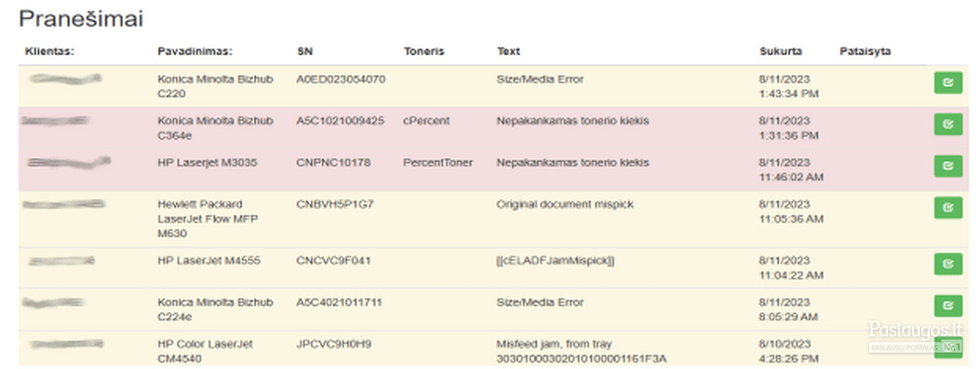Click the Original document mispick message
This screenshot has width=980, height=369.
(565, 204)
